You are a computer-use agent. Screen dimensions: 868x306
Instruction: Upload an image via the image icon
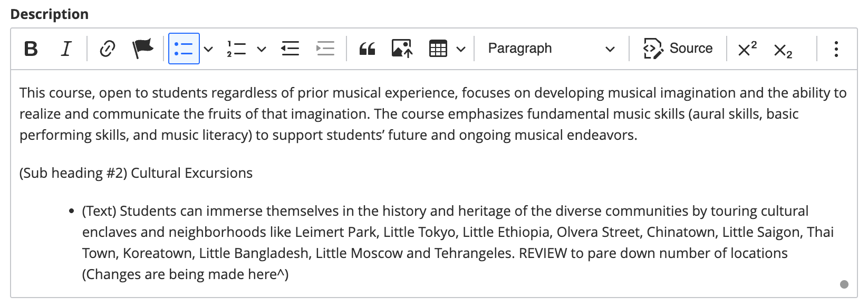[402, 49]
